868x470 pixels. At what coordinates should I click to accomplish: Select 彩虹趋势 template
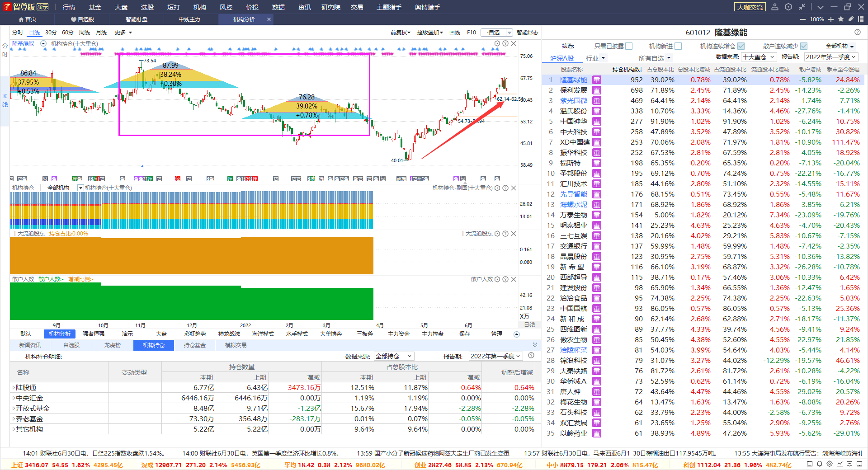(195, 334)
